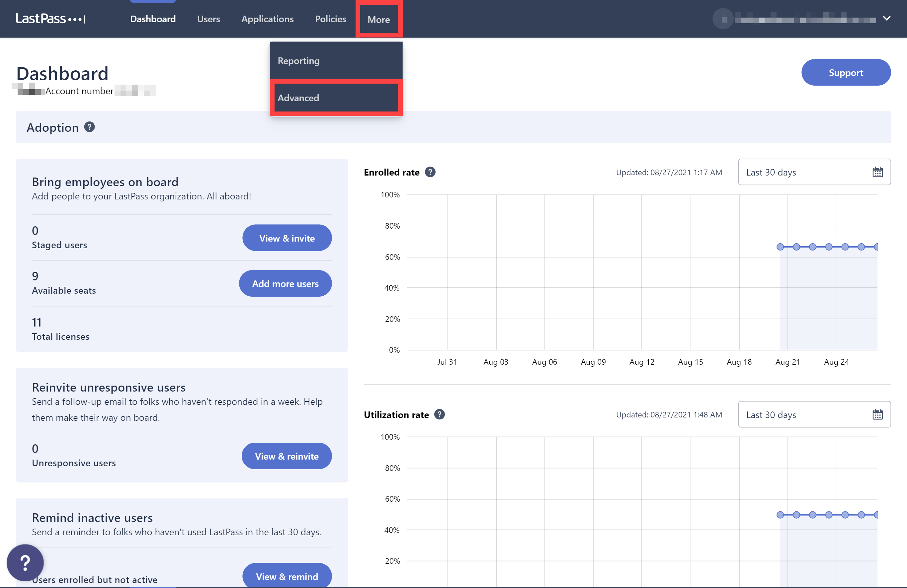Image resolution: width=907 pixels, height=588 pixels.
Task: Click the Support button
Action: pos(846,72)
